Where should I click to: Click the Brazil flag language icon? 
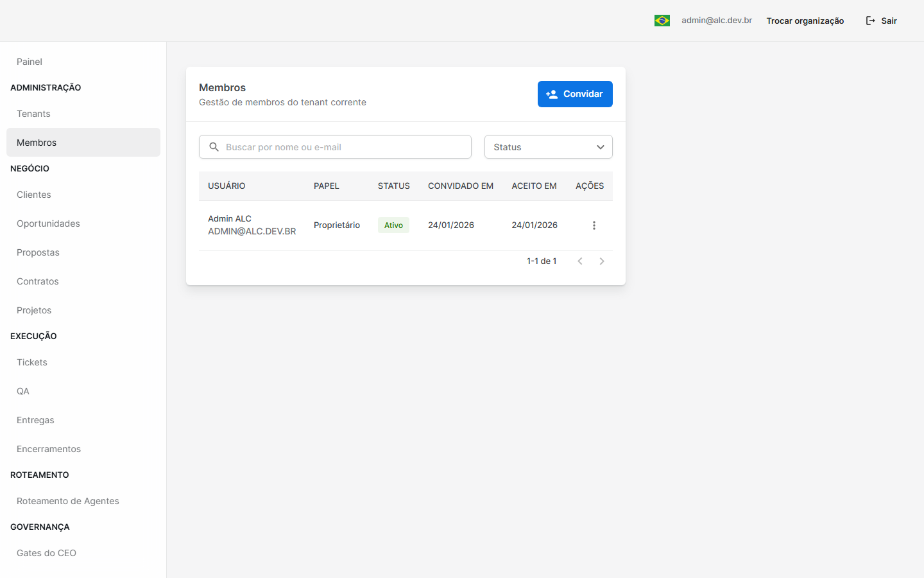(662, 21)
